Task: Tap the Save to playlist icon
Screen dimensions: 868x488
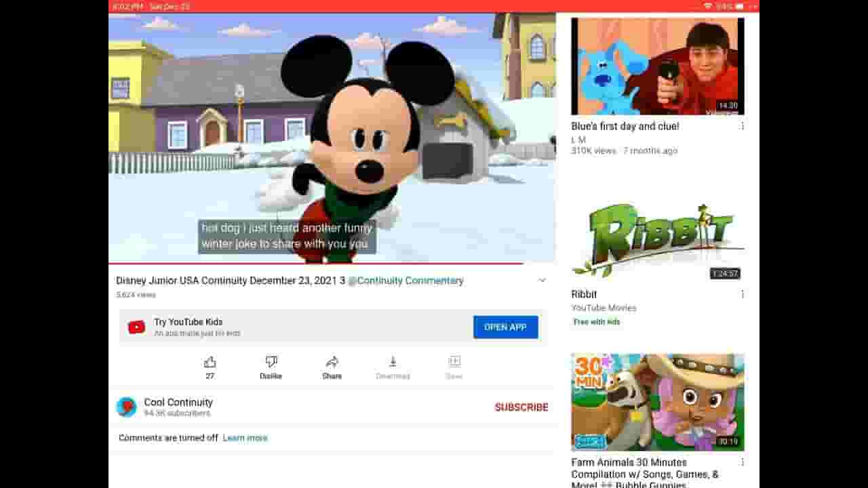Action: [x=454, y=362]
